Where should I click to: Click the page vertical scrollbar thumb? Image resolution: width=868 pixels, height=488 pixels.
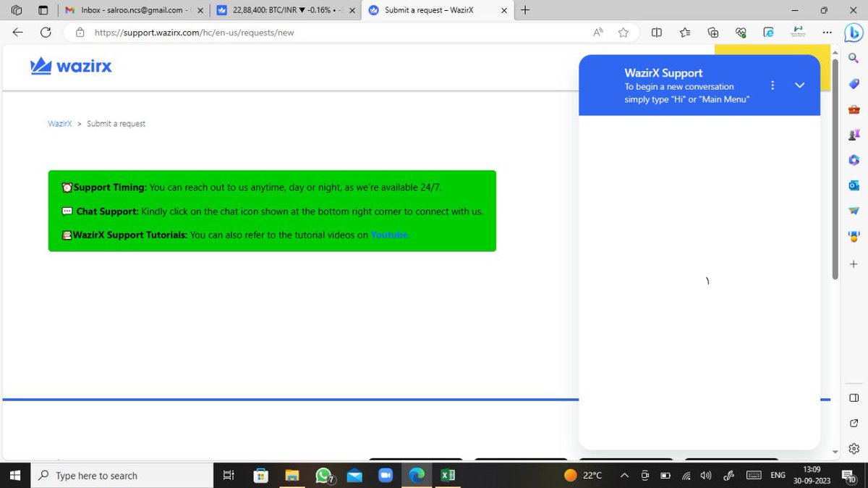[x=835, y=169]
